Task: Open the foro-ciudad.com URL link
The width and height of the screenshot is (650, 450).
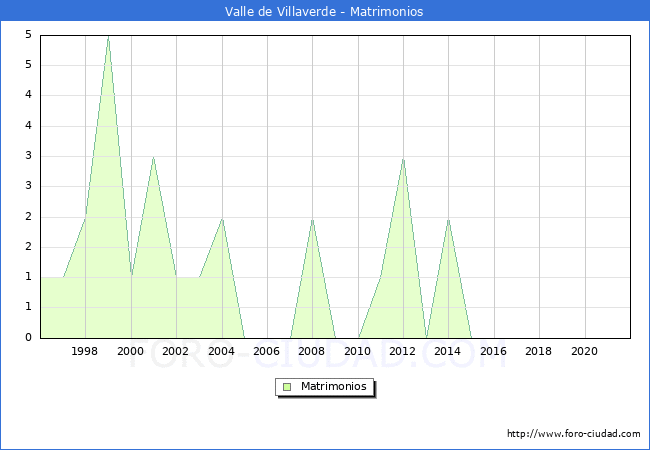Action: pyautogui.click(x=574, y=434)
